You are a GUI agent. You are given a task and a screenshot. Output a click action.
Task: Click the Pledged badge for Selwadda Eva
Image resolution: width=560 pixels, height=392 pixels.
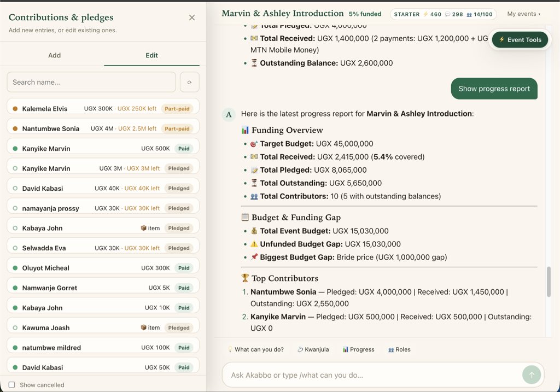tap(179, 248)
